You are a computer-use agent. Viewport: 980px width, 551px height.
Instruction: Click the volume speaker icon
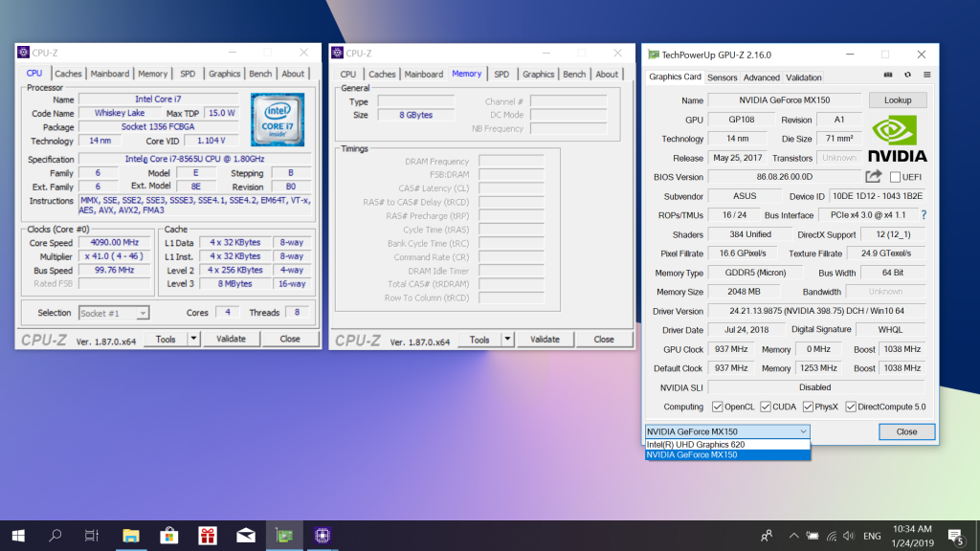[x=849, y=536]
